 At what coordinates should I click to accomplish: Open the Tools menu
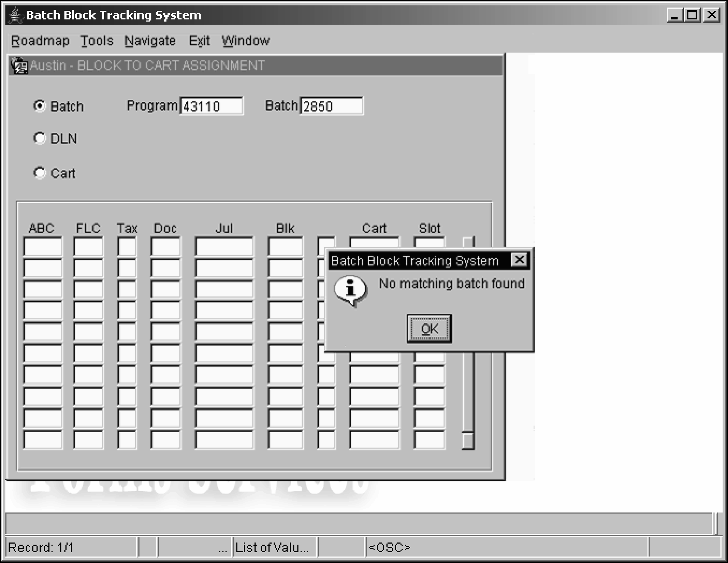pos(96,41)
